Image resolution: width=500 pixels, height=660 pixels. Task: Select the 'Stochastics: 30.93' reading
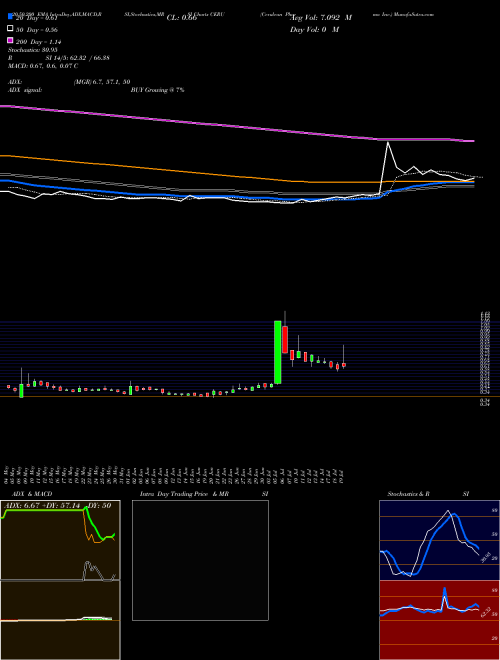33,50
